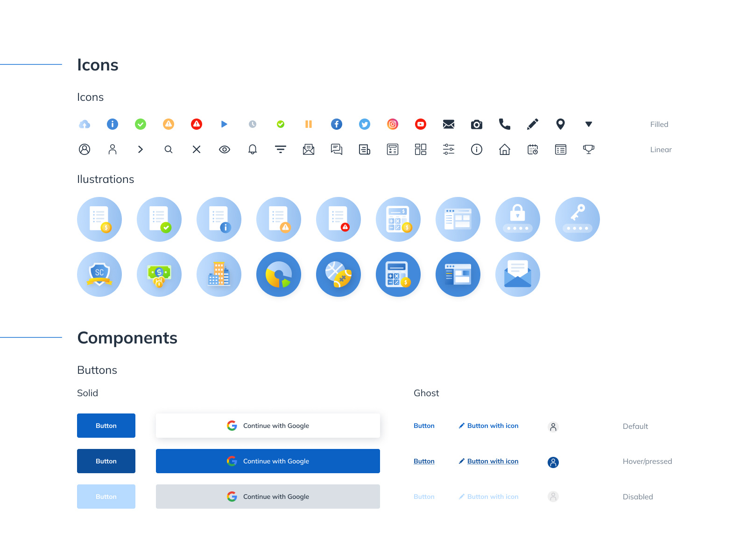The width and height of the screenshot is (747, 560).
Task: Select the search magnifier icon
Action: [x=168, y=149]
